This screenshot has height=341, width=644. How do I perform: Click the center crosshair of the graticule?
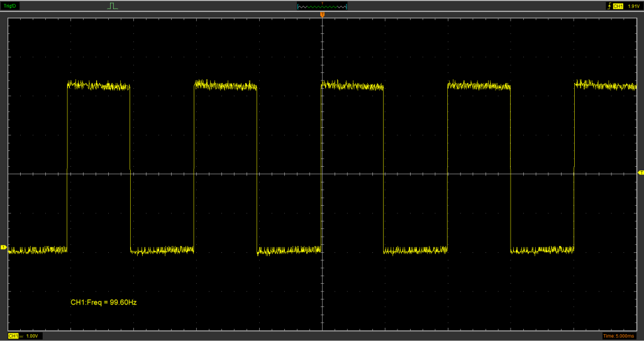point(322,173)
